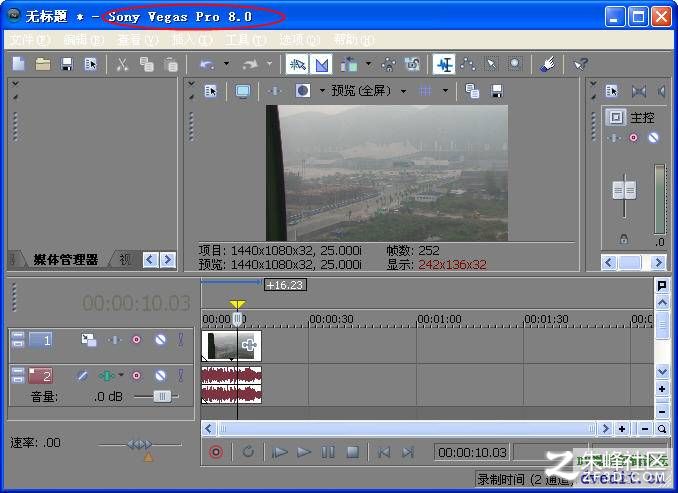Image resolution: width=678 pixels, height=493 pixels.
Task: Open the Auto Ripple mode dropdown arrow
Action: tap(368, 64)
